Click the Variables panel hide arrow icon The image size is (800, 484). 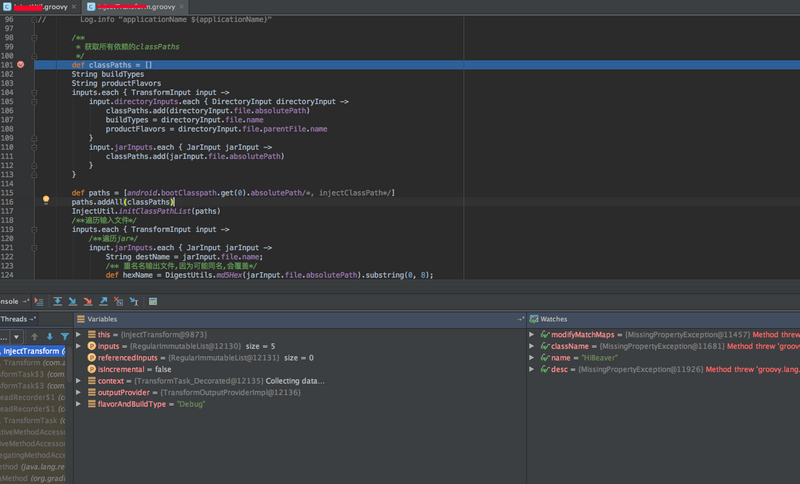click(x=520, y=319)
